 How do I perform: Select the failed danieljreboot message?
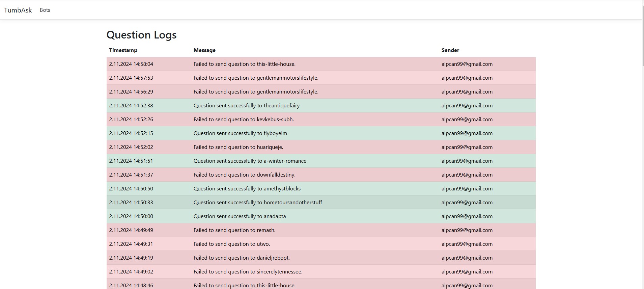pyautogui.click(x=242, y=258)
